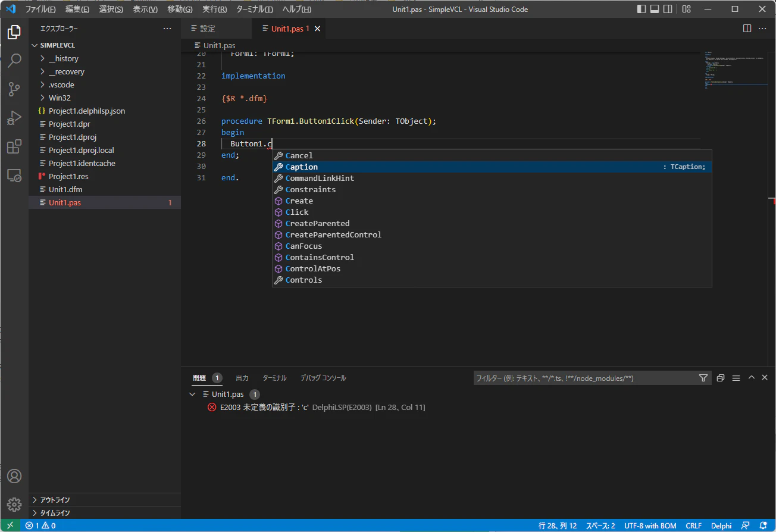Screen dimensions: 776x532
Task: Click the filter funnel icon in Problems
Action: pos(703,378)
